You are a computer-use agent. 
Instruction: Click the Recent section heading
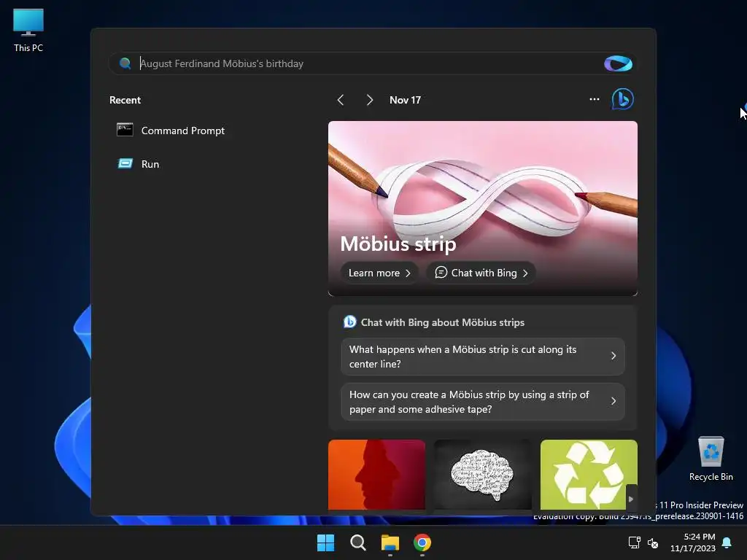point(125,100)
